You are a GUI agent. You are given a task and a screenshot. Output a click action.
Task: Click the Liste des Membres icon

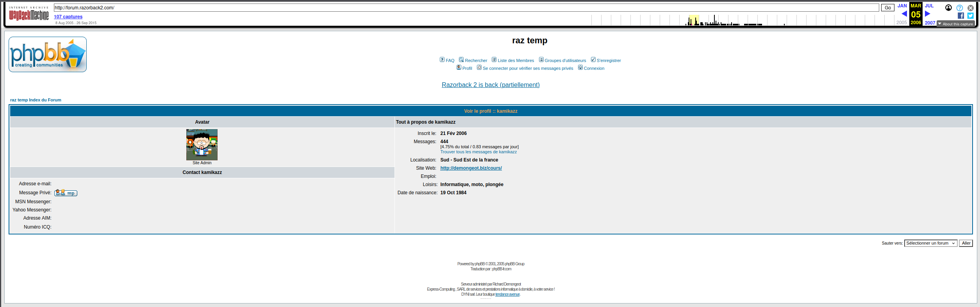494,60
